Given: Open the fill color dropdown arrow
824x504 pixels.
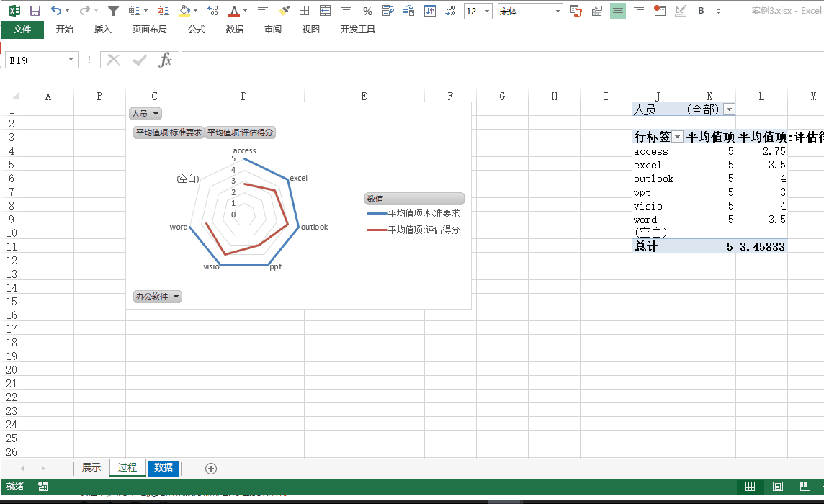Looking at the screenshot, I should coord(195,11).
